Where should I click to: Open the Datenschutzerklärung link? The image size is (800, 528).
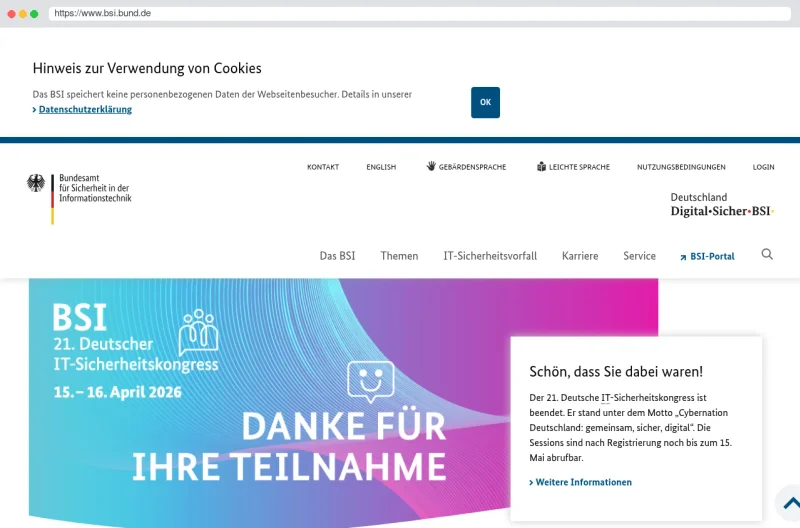(x=85, y=109)
